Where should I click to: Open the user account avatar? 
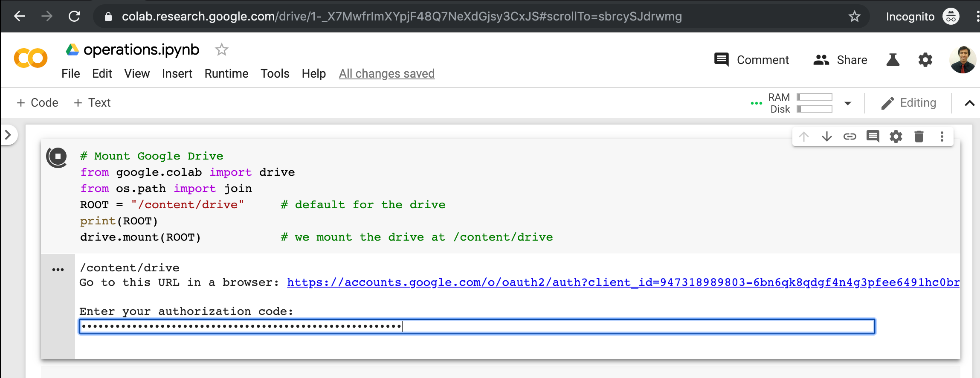[963, 60]
